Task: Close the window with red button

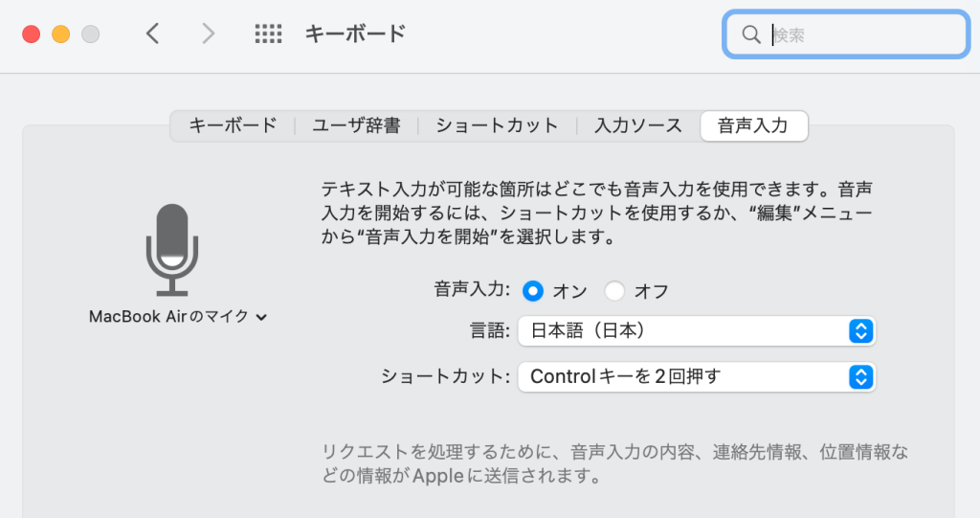Action: pyautogui.click(x=31, y=34)
